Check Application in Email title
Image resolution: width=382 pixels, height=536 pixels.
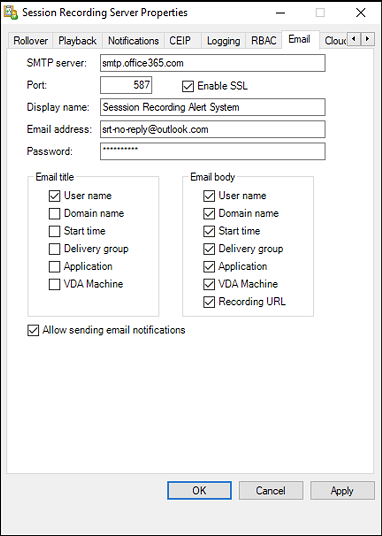[x=54, y=267]
